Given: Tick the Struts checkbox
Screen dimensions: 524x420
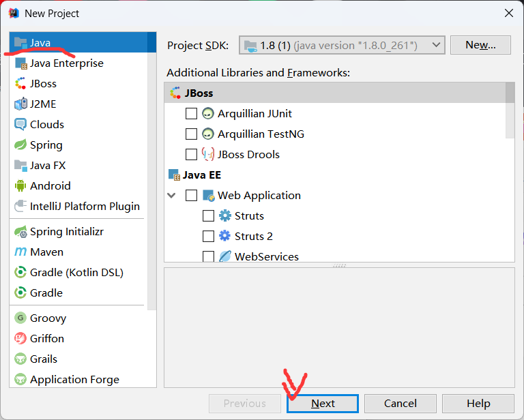Looking at the screenshot, I should tap(208, 215).
